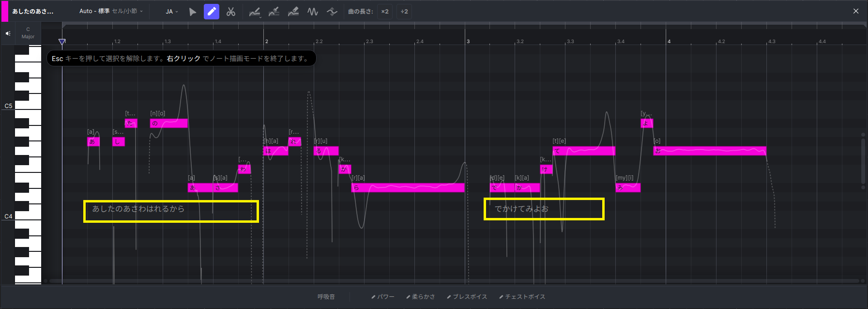The height and width of the screenshot is (309, 868).
Task: Halve the song length with ÷2
Action: [404, 12]
